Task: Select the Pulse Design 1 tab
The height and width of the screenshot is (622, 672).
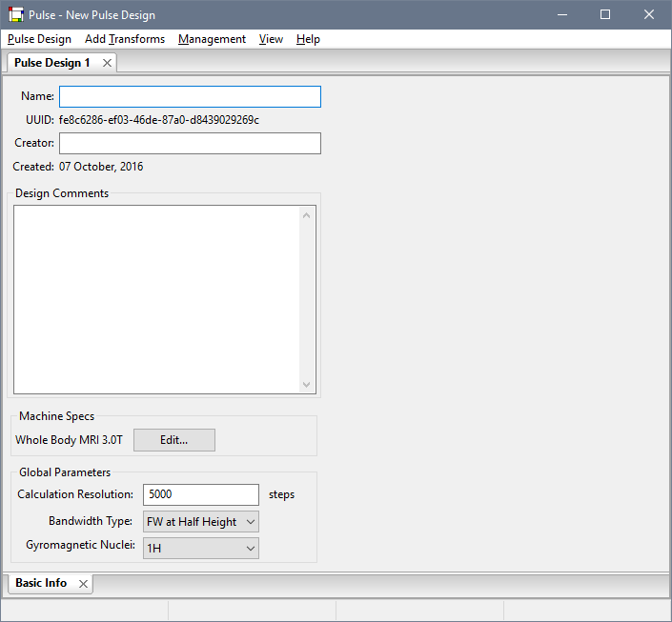Action: 52,63
